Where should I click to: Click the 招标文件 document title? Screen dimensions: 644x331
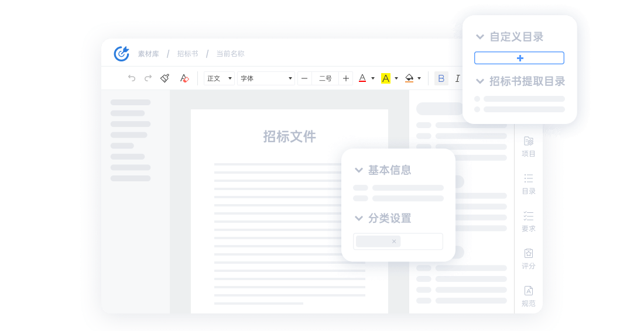click(290, 137)
